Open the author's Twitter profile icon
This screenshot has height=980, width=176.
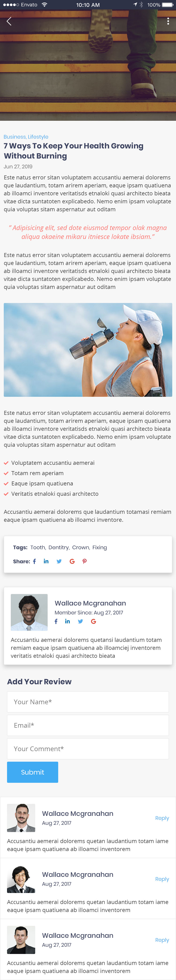(x=80, y=621)
